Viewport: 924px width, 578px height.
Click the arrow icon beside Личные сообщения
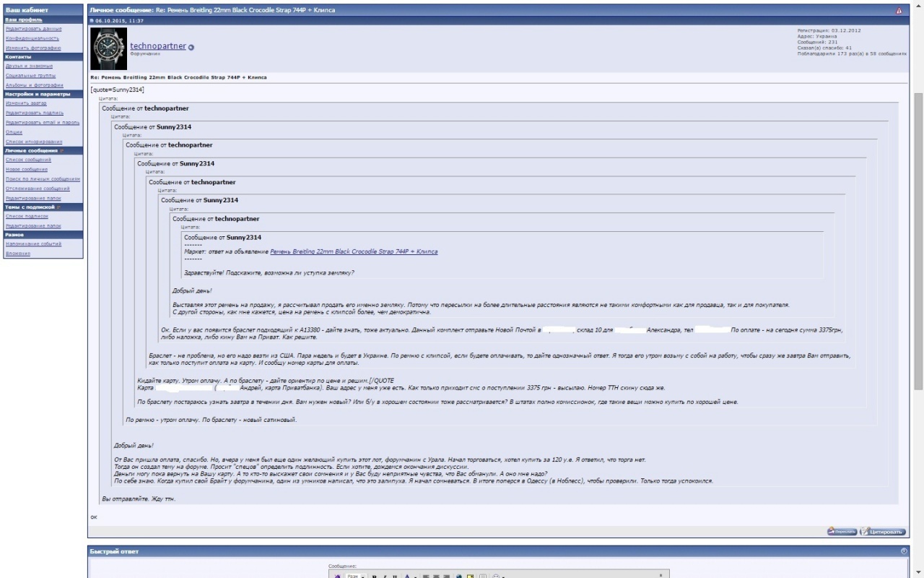pos(61,151)
